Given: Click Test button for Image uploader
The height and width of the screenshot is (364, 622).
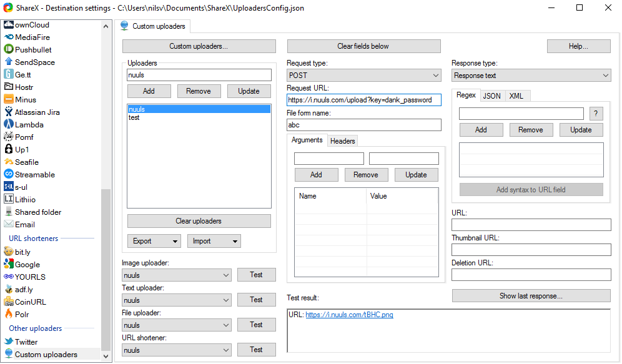Looking at the screenshot, I should coord(256,275).
